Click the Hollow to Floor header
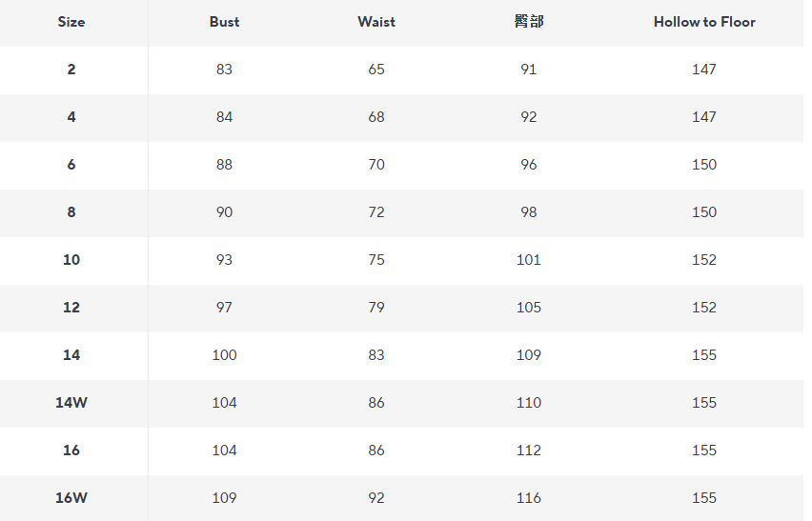 point(704,22)
